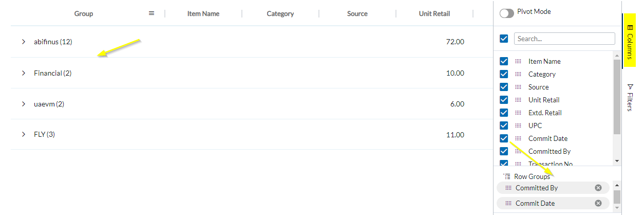The image size is (644, 215).
Task: Grab drag handle beside Commit Date column
Action: (518, 138)
